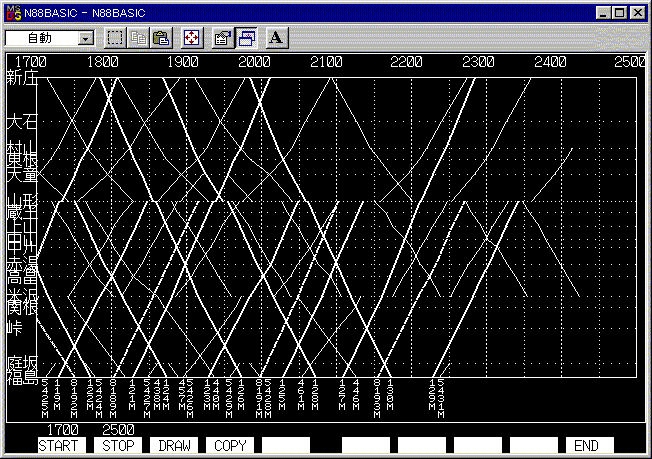Image resolution: width=652 pixels, height=459 pixels.
Task: Click the 峠 station label
Action: (15, 328)
